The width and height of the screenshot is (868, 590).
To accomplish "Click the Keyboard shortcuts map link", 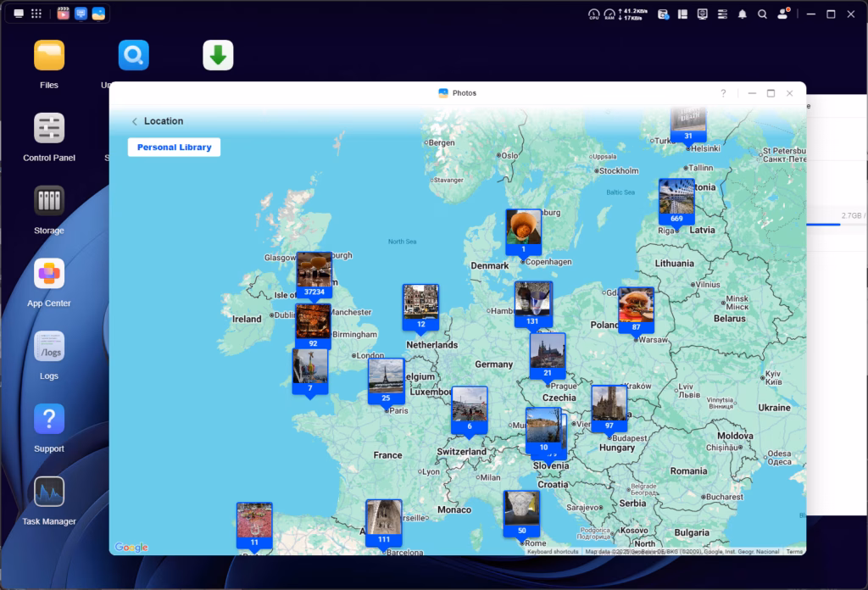I will click(x=553, y=552).
